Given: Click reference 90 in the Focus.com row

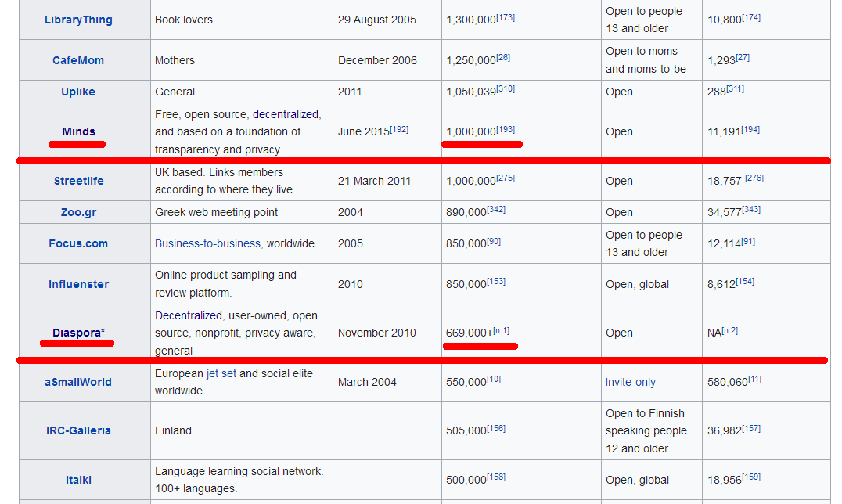Looking at the screenshot, I should pos(494,241).
